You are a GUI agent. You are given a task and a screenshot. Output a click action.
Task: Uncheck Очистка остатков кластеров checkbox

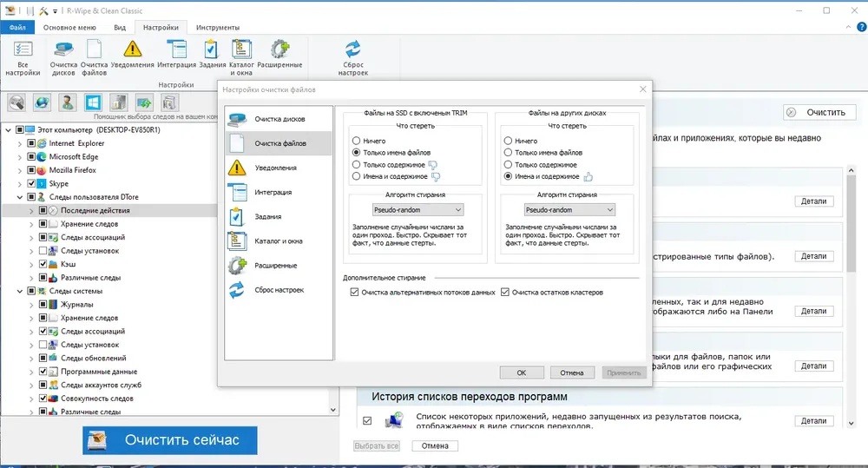pyautogui.click(x=505, y=293)
